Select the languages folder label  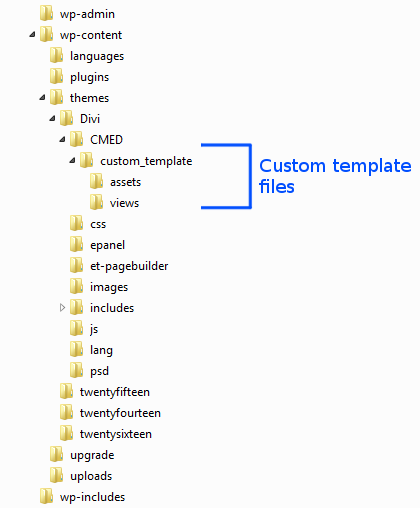click(x=97, y=56)
